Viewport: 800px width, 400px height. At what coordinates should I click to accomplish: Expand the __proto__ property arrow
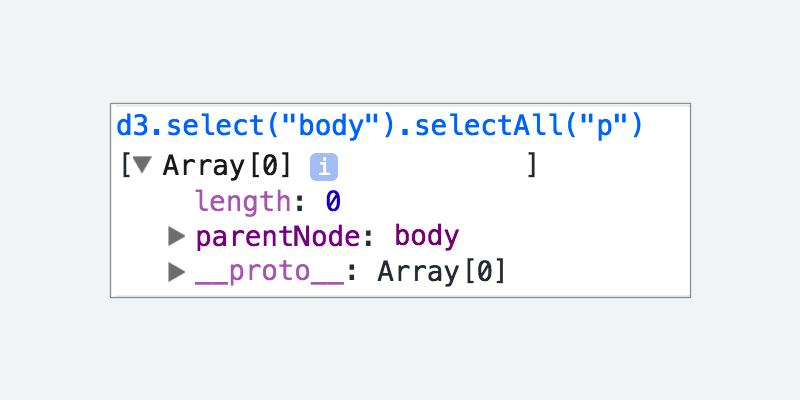[177, 272]
